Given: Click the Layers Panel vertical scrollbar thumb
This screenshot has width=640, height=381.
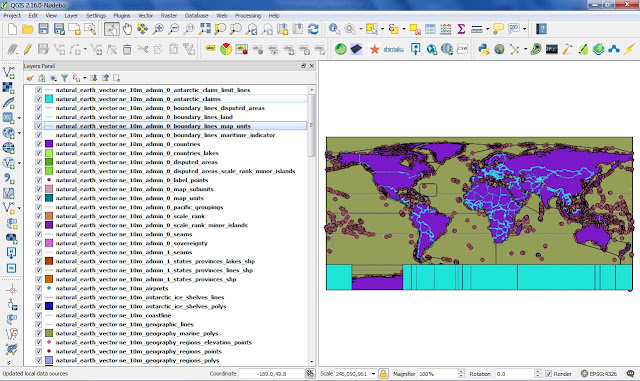Looking at the screenshot, I should click(x=312, y=125).
